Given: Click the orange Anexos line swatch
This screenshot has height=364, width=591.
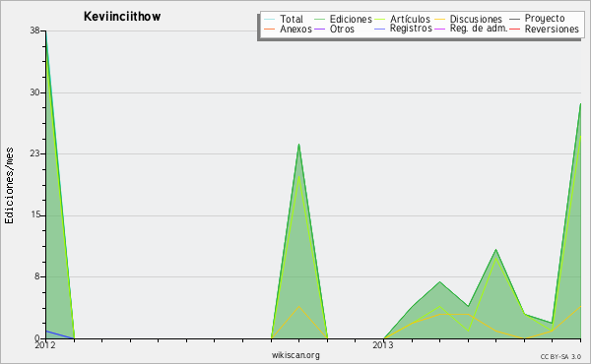Looking at the screenshot, I should coord(270,30).
